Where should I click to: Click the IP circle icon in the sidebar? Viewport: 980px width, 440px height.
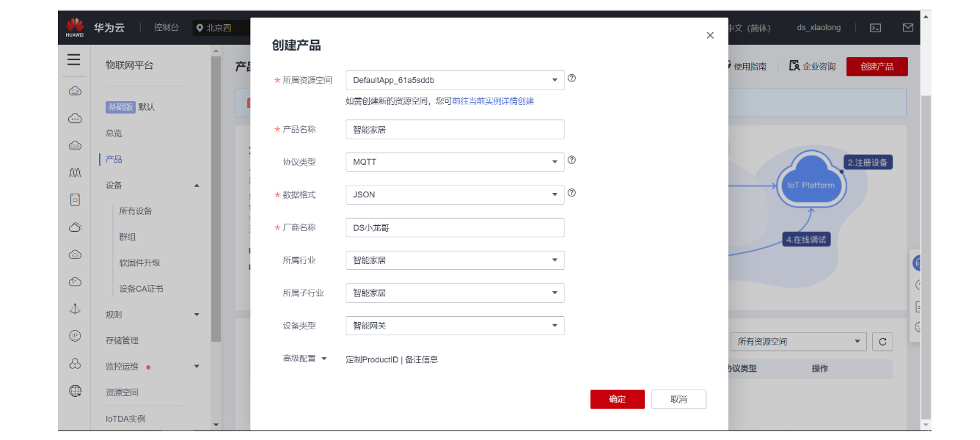coord(75,336)
